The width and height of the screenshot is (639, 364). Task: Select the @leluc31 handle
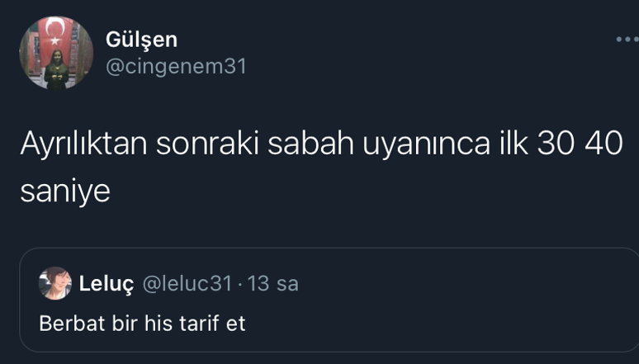click(187, 284)
